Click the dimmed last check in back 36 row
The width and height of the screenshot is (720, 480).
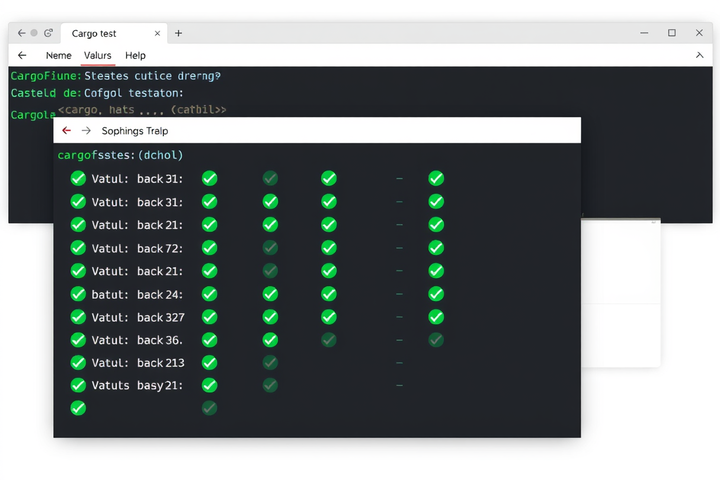click(x=436, y=340)
